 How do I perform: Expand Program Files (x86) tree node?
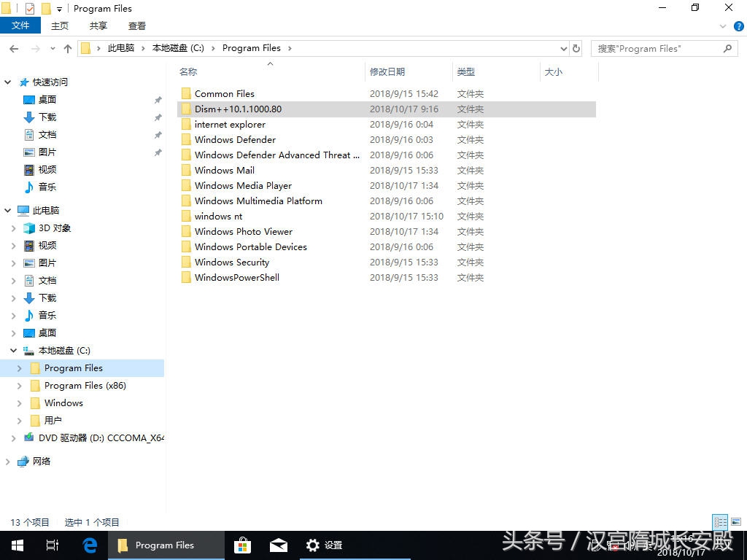[x=19, y=386]
